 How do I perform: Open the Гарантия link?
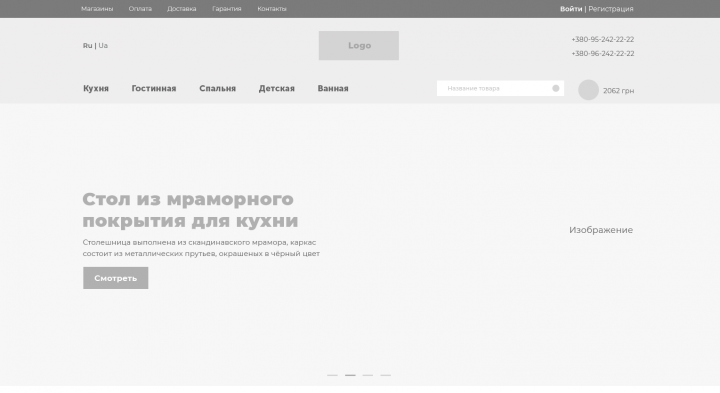(x=226, y=9)
